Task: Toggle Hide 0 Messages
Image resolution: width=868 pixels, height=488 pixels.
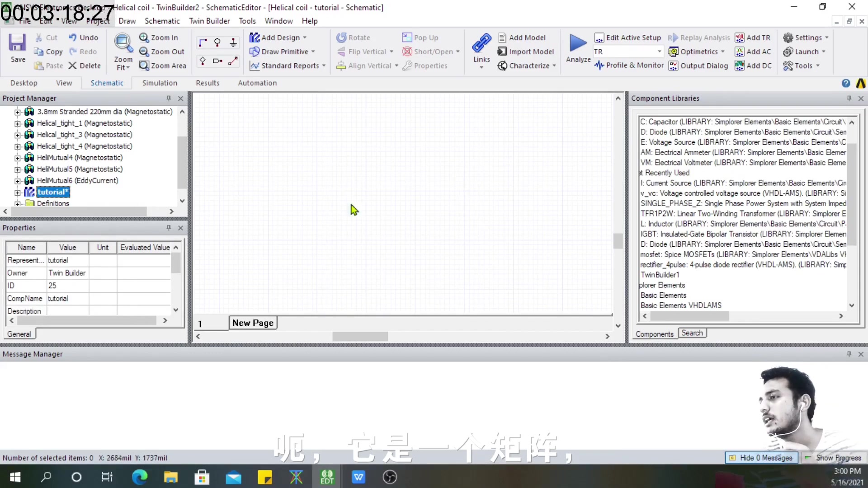Action: point(761,458)
